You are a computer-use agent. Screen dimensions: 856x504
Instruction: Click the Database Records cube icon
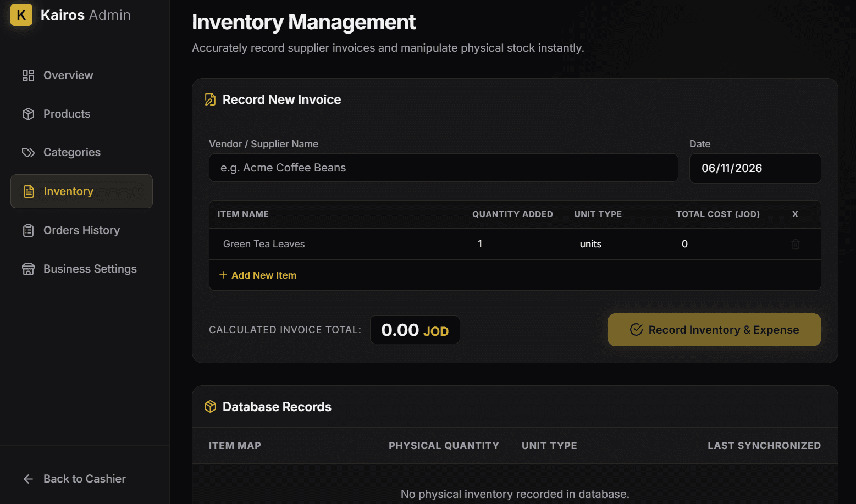point(210,406)
